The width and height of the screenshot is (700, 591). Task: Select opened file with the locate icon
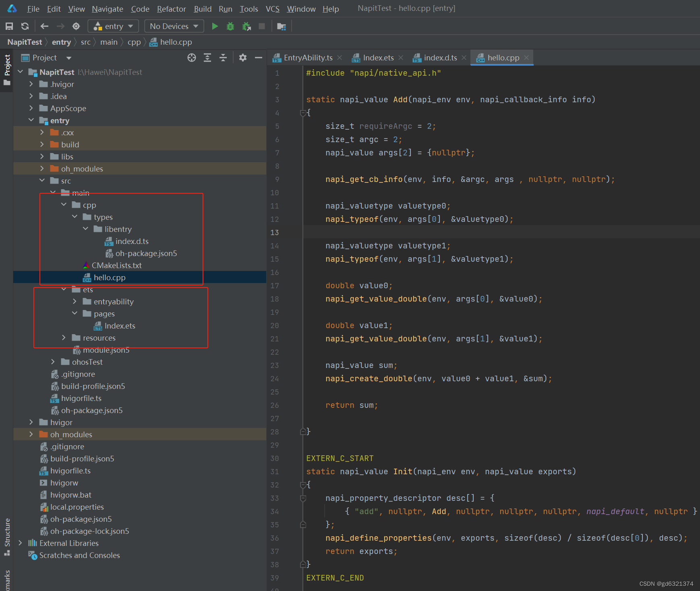tap(191, 58)
